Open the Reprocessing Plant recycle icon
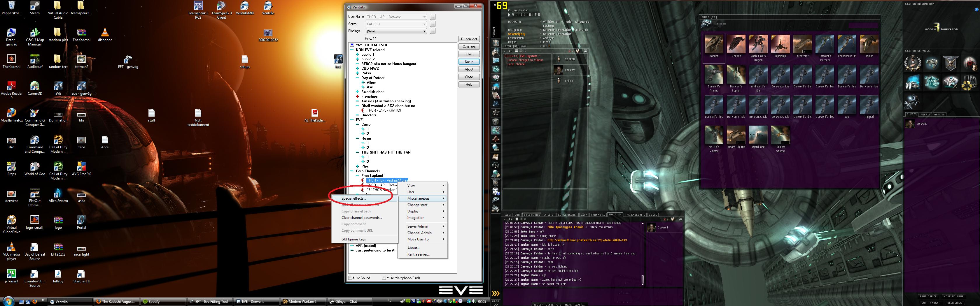 (x=969, y=82)
